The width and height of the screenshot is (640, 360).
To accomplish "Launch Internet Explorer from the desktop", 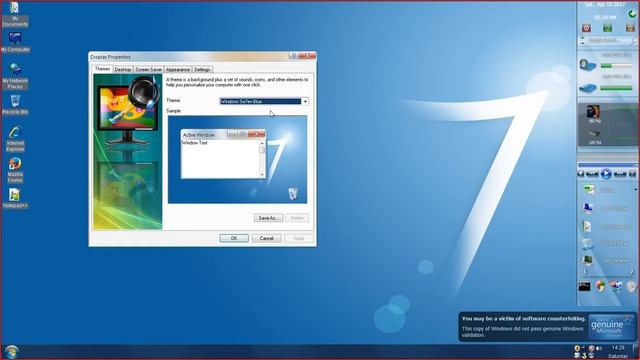I will click(x=15, y=139).
